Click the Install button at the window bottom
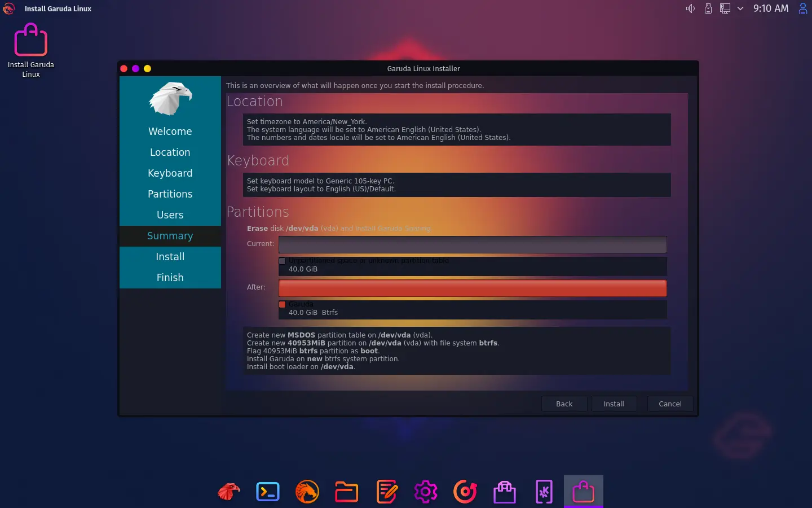This screenshot has height=508, width=812. tap(614, 404)
